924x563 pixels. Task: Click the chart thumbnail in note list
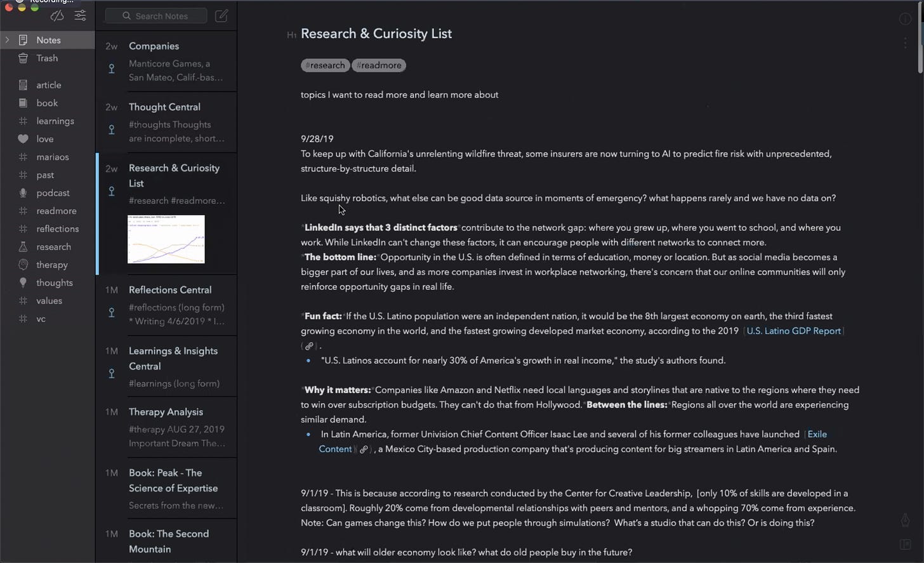click(166, 239)
